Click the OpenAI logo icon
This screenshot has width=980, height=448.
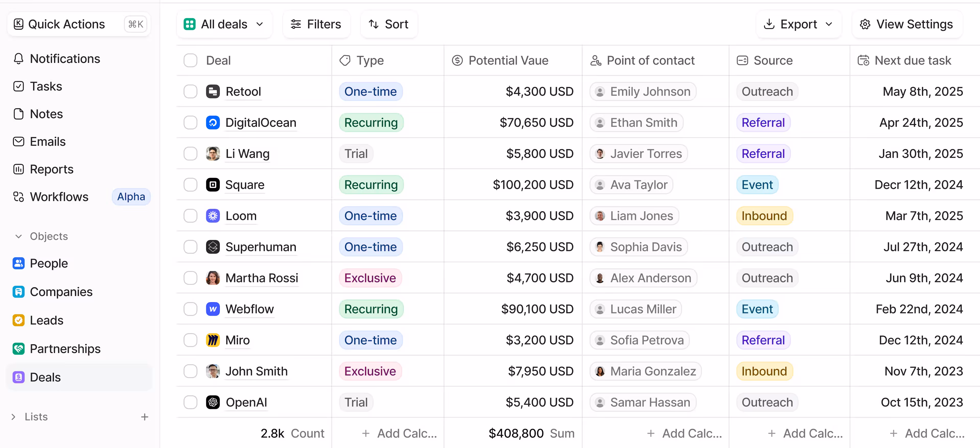pos(213,402)
